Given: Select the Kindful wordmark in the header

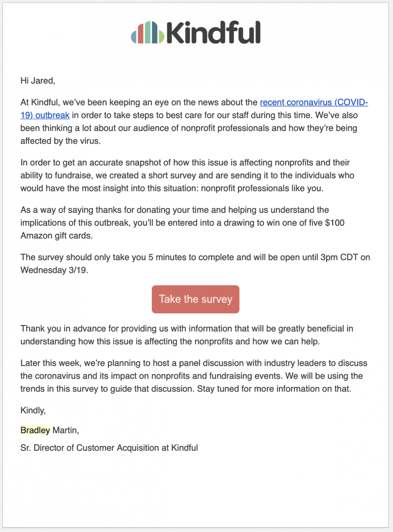Looking at the screenshot, I should 214,33.
